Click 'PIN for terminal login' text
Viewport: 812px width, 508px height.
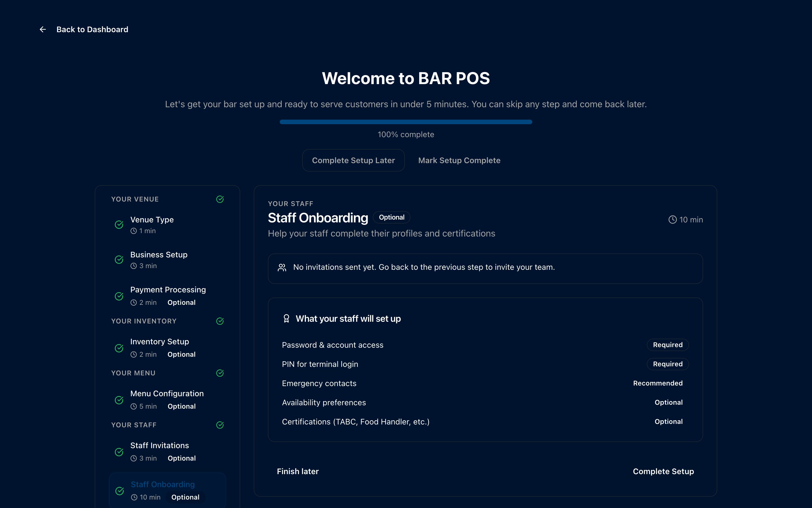(x=320, y=364)
